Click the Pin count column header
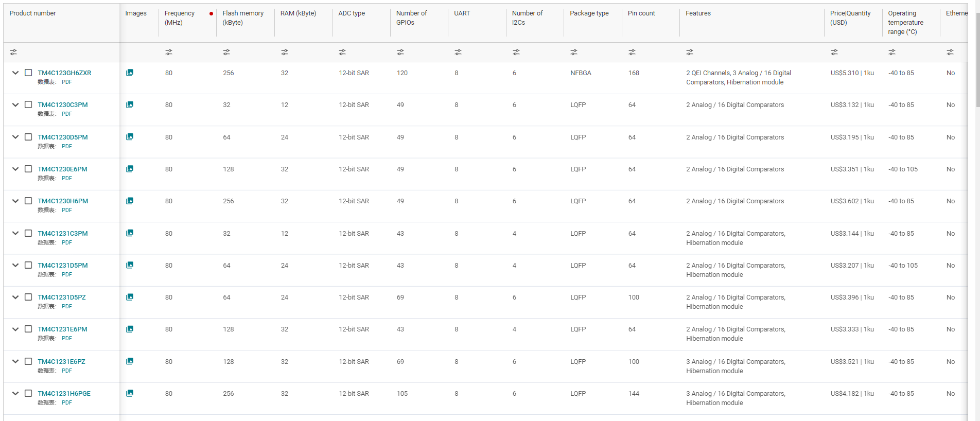The width and height of the screenshot is (980, 421). [641, 13]
